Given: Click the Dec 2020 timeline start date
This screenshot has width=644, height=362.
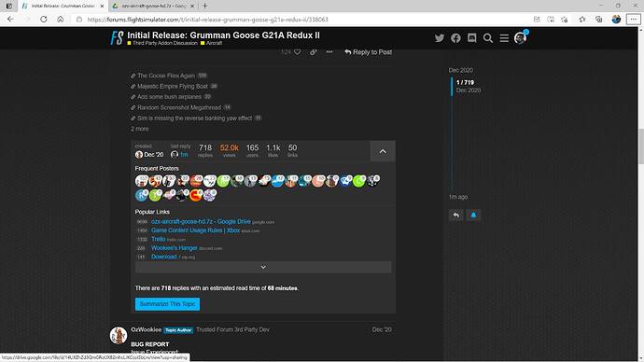Looking at the screenshot, I should coord(460,70).
